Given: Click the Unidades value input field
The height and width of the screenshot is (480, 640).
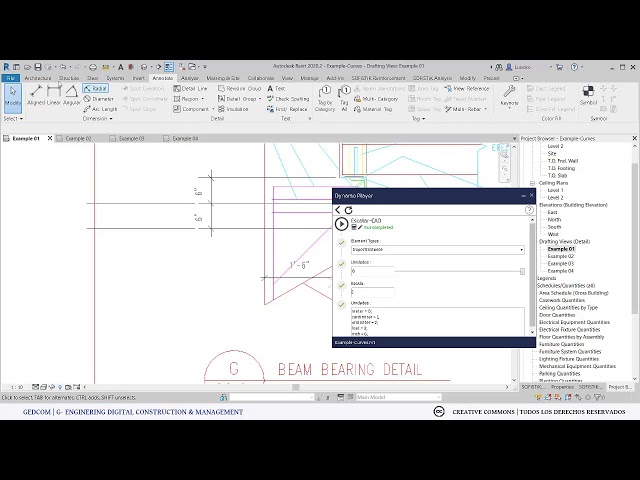Looking at the screenshot, I should tap(372, 271).
